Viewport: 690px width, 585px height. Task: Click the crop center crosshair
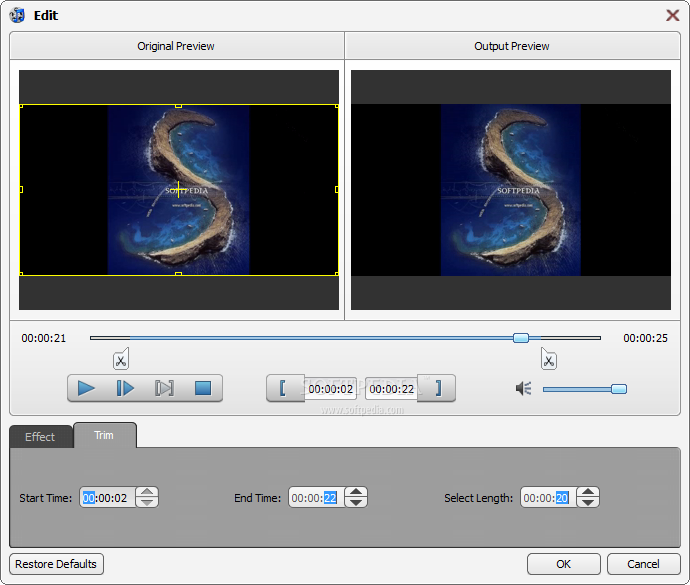178,189
